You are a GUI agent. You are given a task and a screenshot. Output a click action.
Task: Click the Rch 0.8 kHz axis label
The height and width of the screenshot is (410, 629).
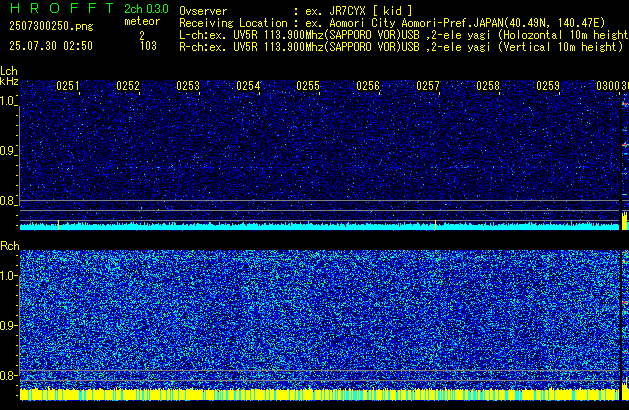coord(8,375)
